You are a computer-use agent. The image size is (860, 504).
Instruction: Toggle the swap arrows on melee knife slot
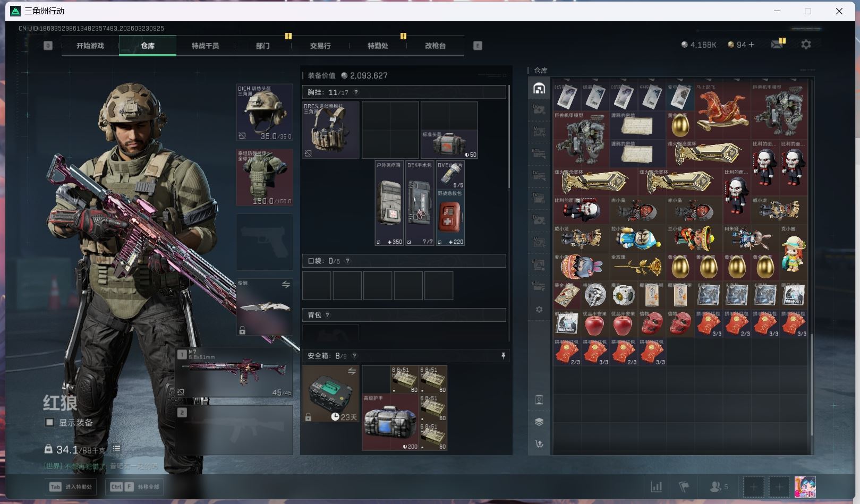[286, 285]
